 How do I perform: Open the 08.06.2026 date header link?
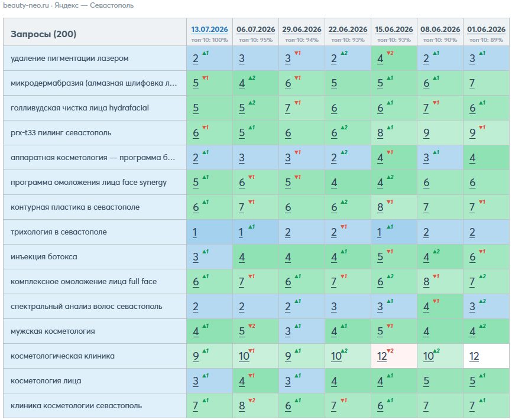[x=440, y=30]
